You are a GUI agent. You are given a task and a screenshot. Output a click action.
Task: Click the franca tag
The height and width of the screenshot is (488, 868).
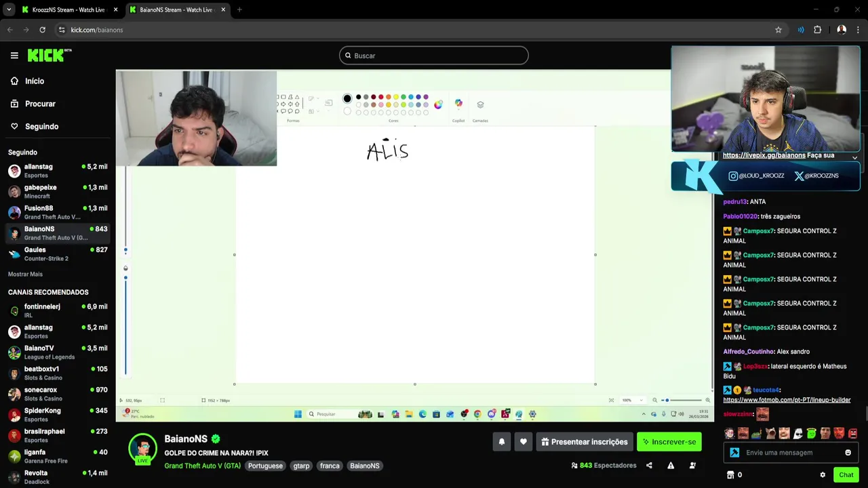tap(330, 466)
